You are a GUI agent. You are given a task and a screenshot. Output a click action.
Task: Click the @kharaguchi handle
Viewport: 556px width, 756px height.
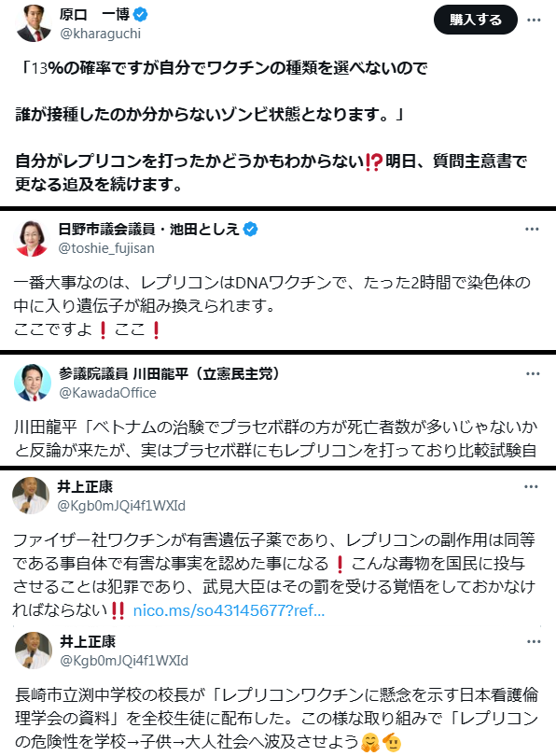(100, 34)
